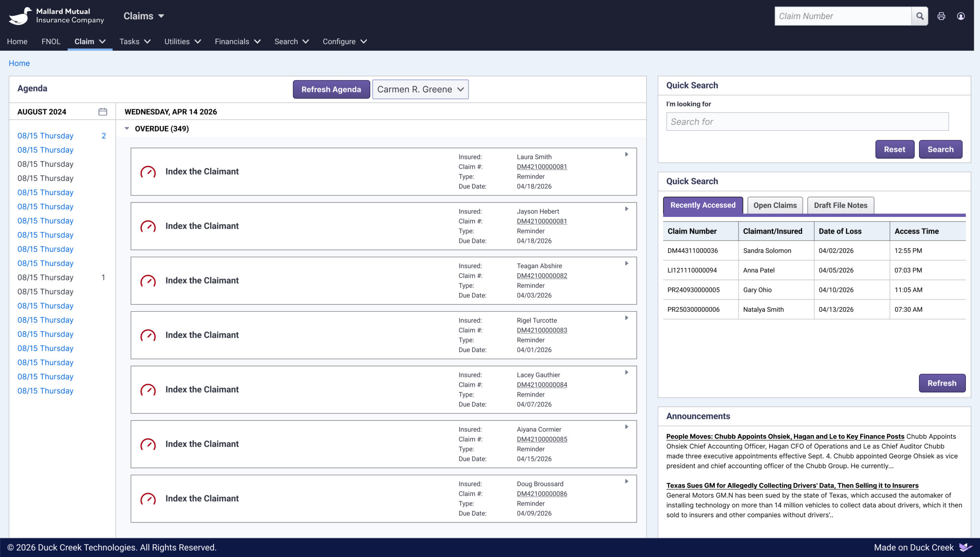Click the claim number search magnifier icon
980x557 pixels.
click(x=920, y=16)
